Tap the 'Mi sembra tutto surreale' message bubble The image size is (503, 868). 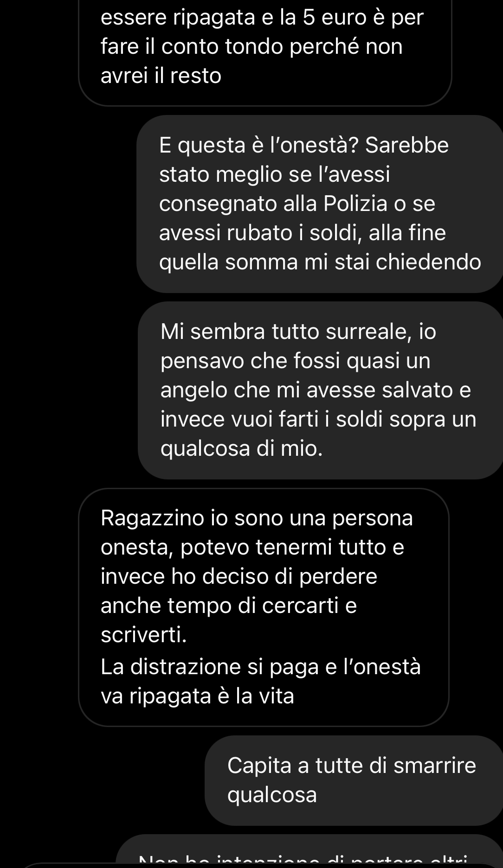click(321, 390)
